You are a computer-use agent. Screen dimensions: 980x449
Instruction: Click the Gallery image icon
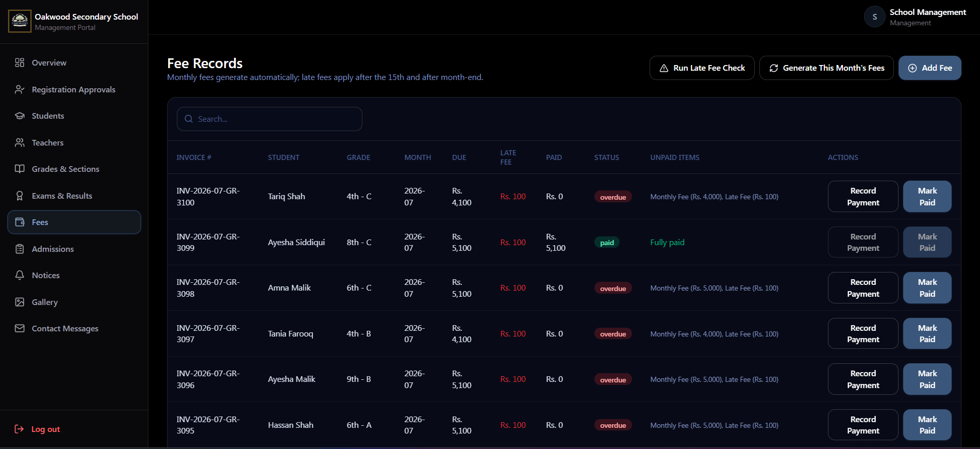[20, 302]
